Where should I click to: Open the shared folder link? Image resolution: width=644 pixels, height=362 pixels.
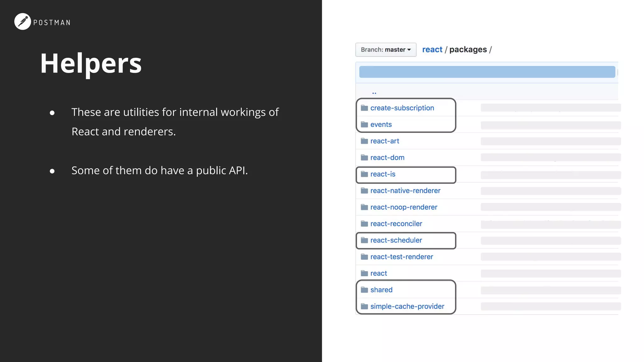[381, 290]
